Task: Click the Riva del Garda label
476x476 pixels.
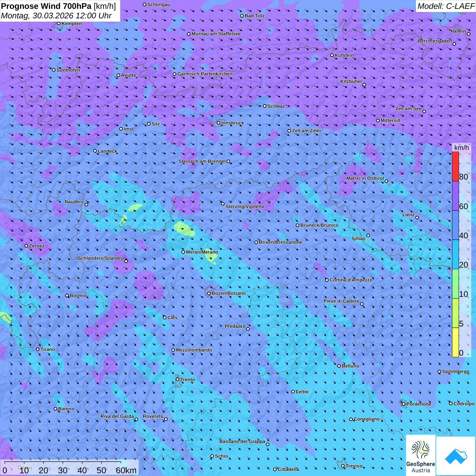Action: pyautogui.click(x=117, y=416)
